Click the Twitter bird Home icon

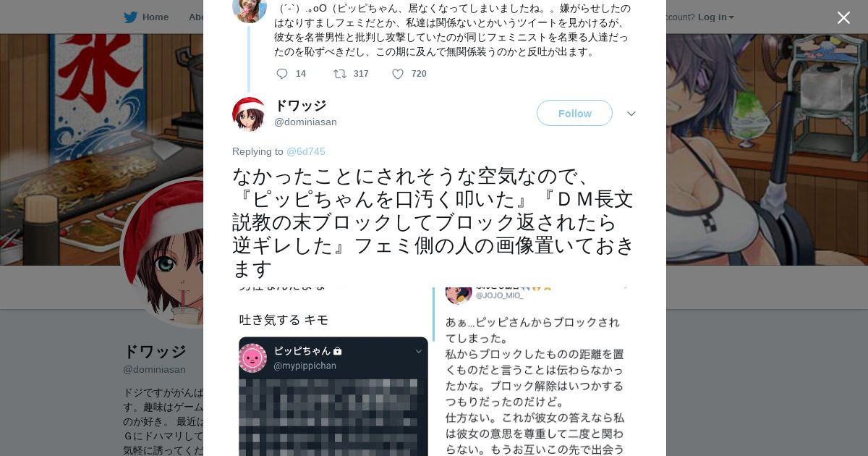tap(130, 17)
